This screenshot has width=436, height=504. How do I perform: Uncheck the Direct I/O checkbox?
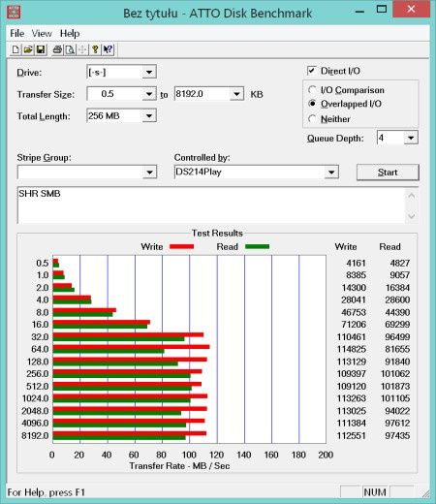tap(311, 71)
